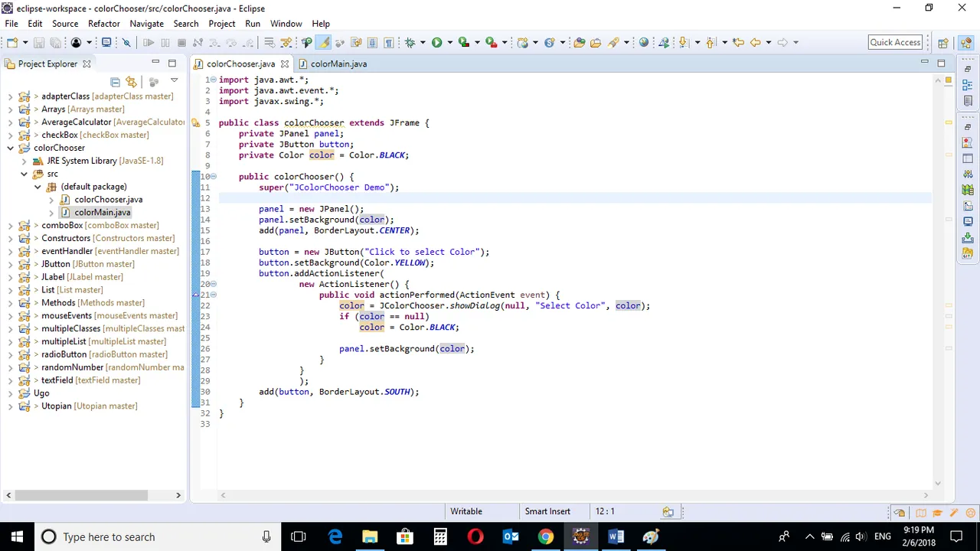
Task: Open the Search dialog from the toolbar
Action: 612,42
